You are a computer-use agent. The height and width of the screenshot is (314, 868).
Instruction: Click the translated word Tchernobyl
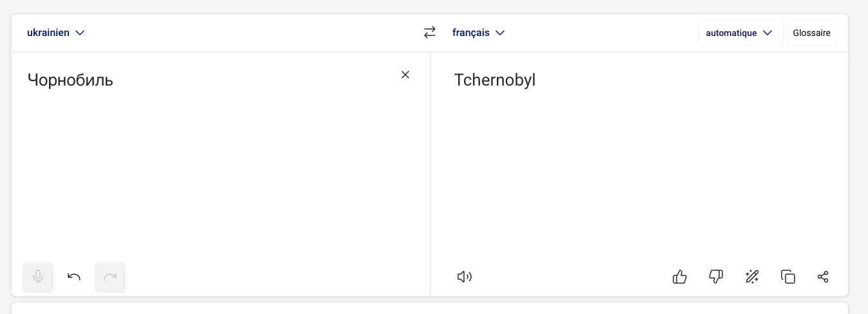(x=495, y=80)
